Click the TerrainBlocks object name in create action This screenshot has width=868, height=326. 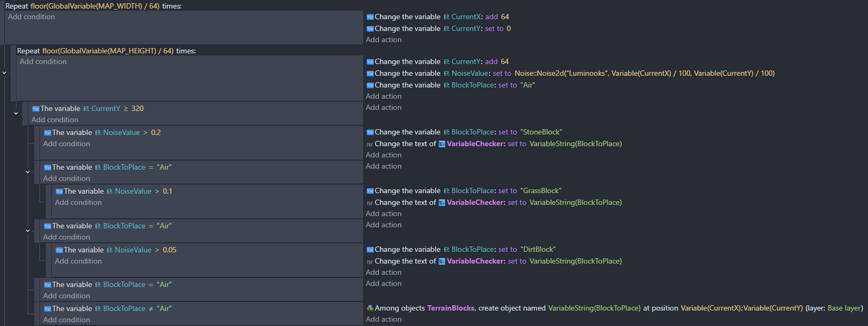pyautogui.click(x=451, y=308)
